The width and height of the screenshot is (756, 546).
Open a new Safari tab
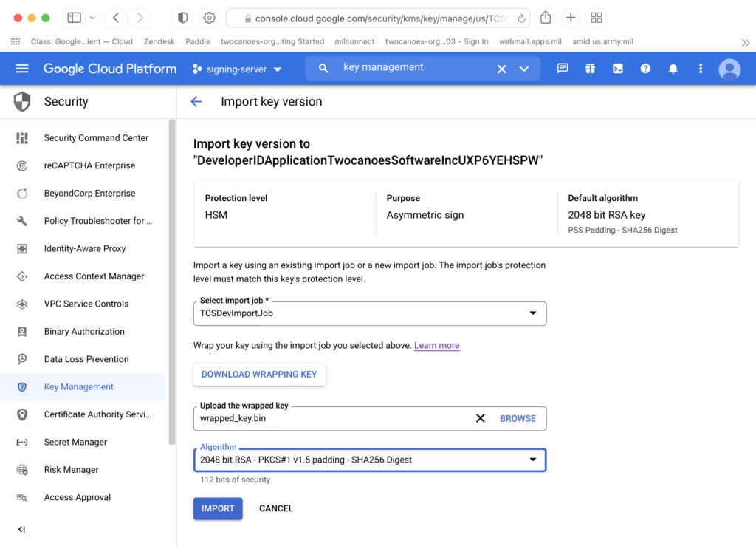[571, 18]
